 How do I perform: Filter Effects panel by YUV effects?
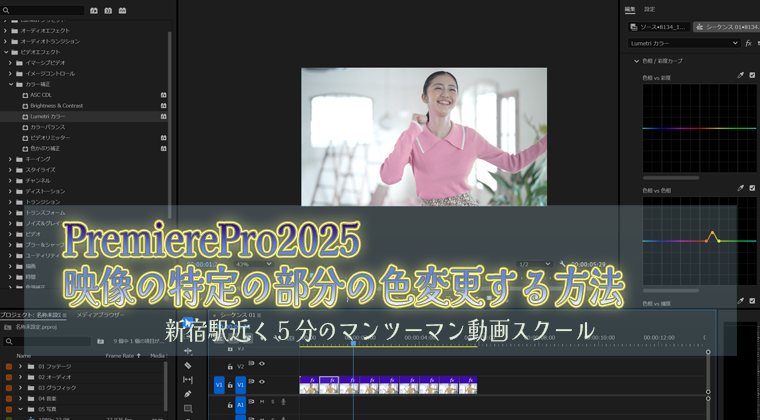pos(123,10)
